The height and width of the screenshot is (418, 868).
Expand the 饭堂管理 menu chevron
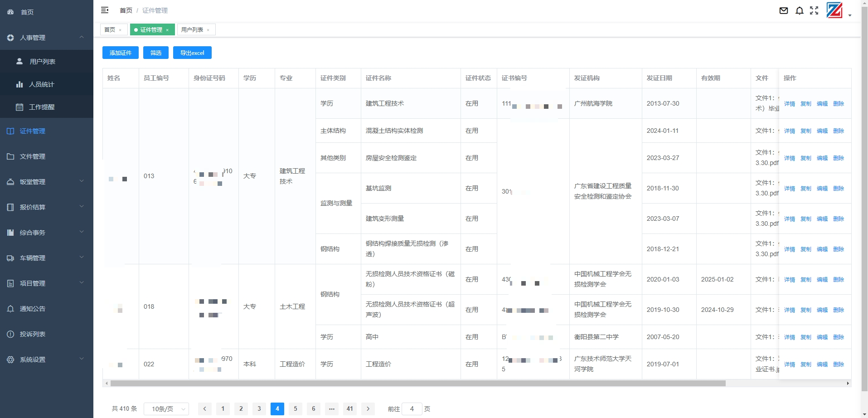pyautogui.click(x=82, y=181)
